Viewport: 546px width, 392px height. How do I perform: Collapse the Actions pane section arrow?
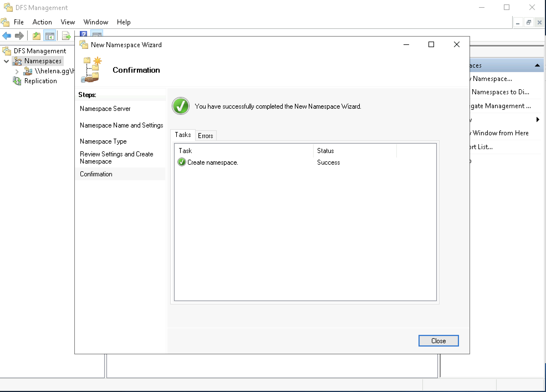pyautogui.click(x=537, y=65)
